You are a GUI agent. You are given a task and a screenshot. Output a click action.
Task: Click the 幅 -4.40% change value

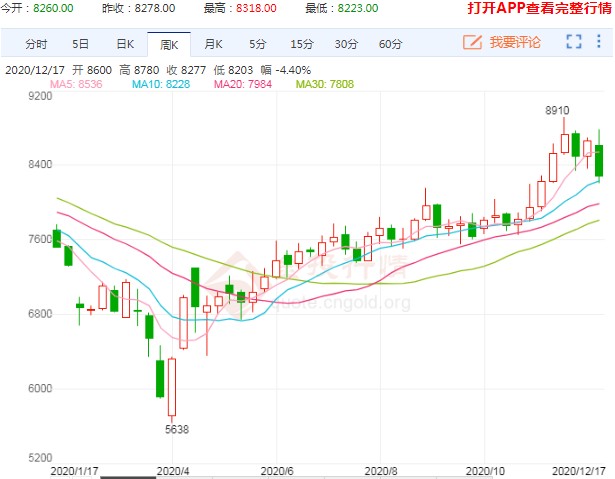[x=286, y=70]
